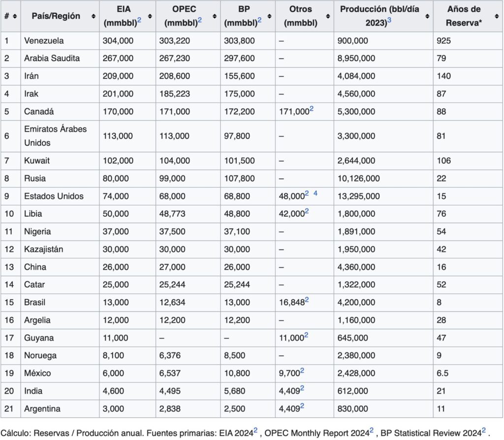504x440 pixels.
Task: Open footnote after 'EIA 2024' in caption
Action: click(255, 430)
